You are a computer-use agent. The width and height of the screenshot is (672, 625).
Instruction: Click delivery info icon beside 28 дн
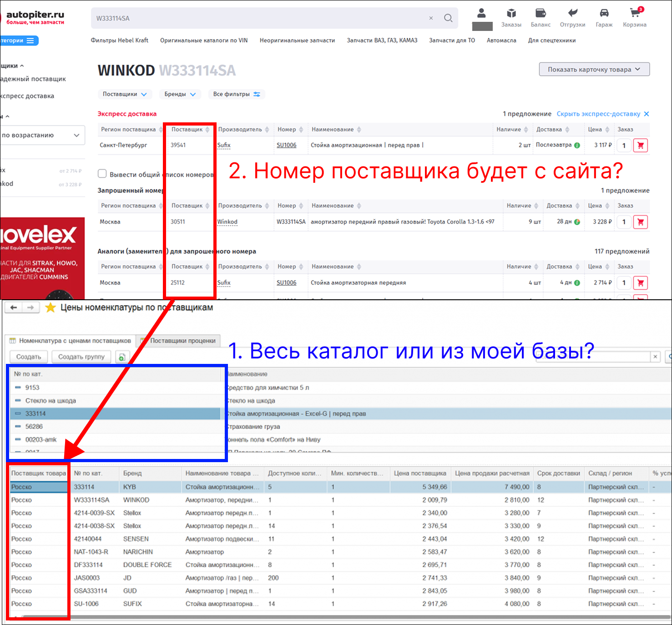click(x=577, y=222)
